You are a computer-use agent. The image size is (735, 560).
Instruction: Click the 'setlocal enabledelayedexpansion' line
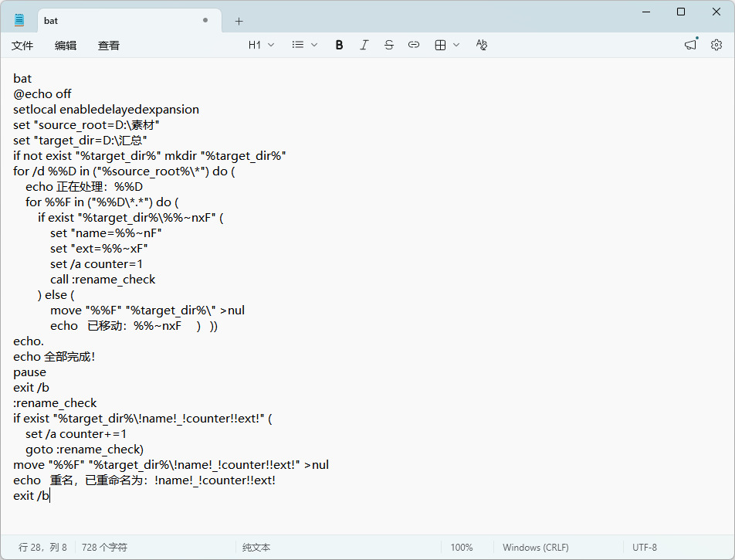pos(106,109)
